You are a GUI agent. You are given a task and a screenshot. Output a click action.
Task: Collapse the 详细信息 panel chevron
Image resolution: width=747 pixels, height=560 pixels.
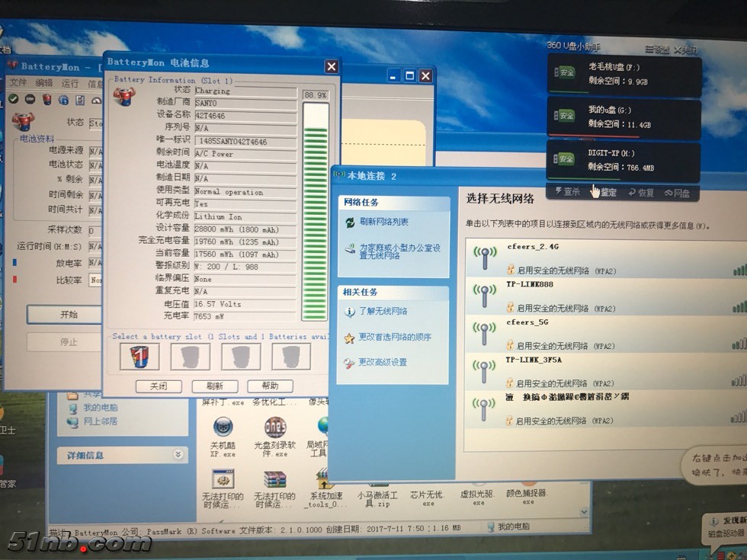click(x=178, y=455)
